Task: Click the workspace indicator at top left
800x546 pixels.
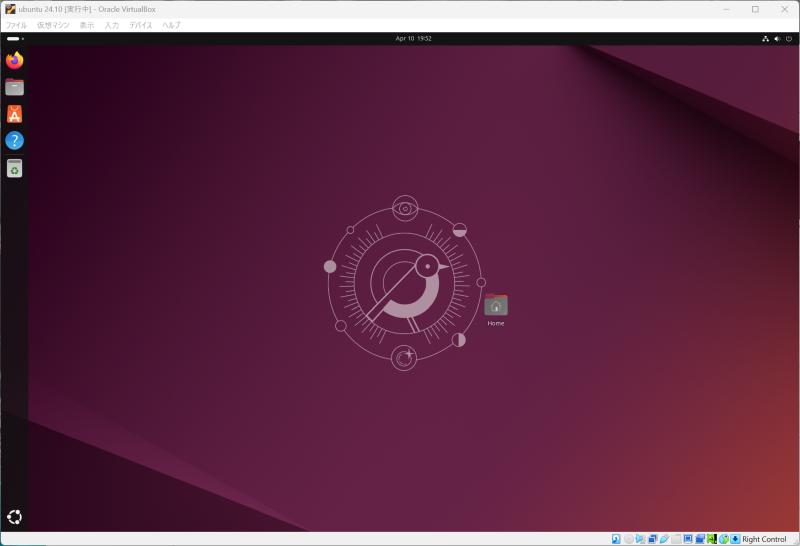Action: [13, 38]
